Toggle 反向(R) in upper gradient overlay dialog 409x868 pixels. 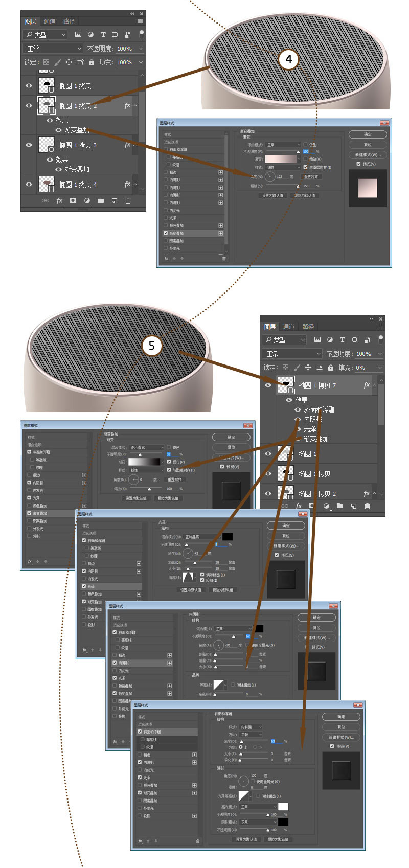306,159
